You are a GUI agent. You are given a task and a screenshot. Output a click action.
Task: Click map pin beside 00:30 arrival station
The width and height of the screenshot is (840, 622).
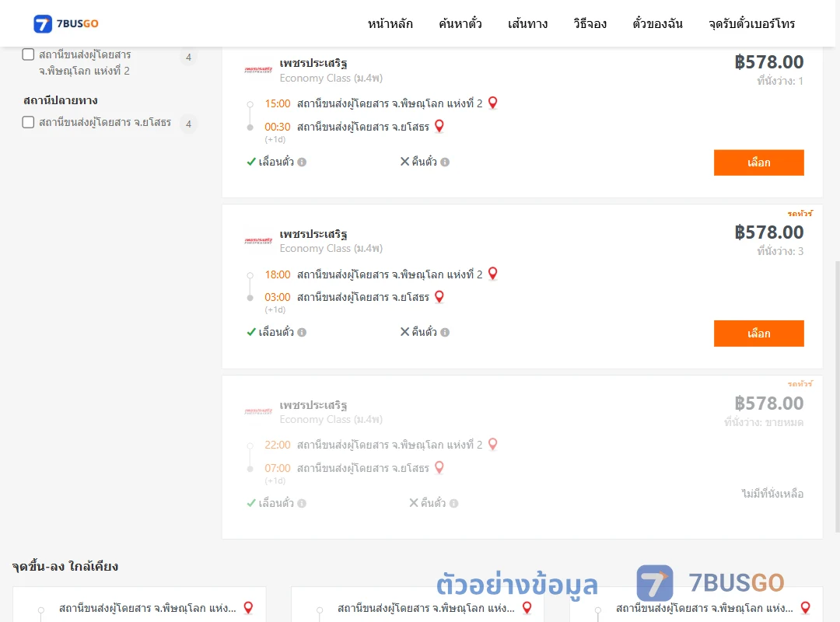439,126
